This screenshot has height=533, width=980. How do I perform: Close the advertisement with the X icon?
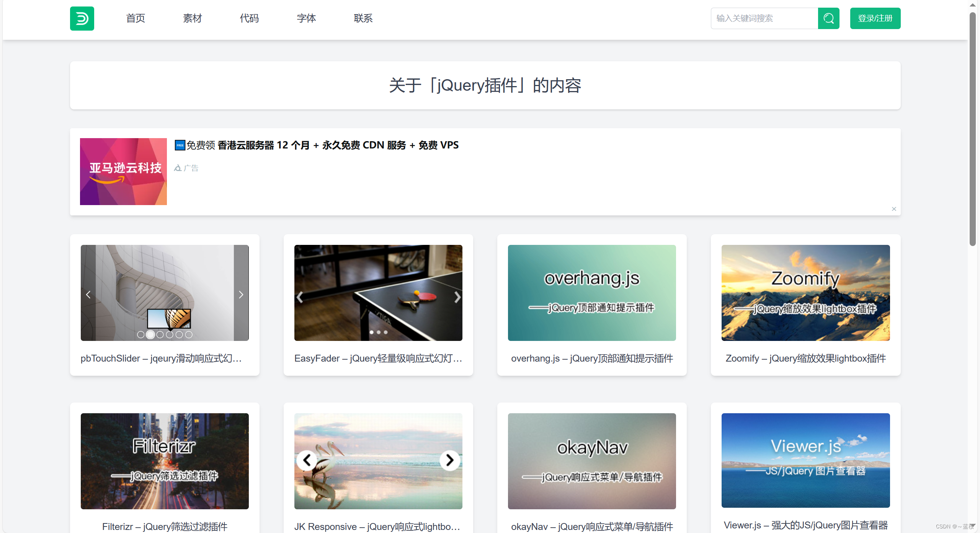click(894, 209)
